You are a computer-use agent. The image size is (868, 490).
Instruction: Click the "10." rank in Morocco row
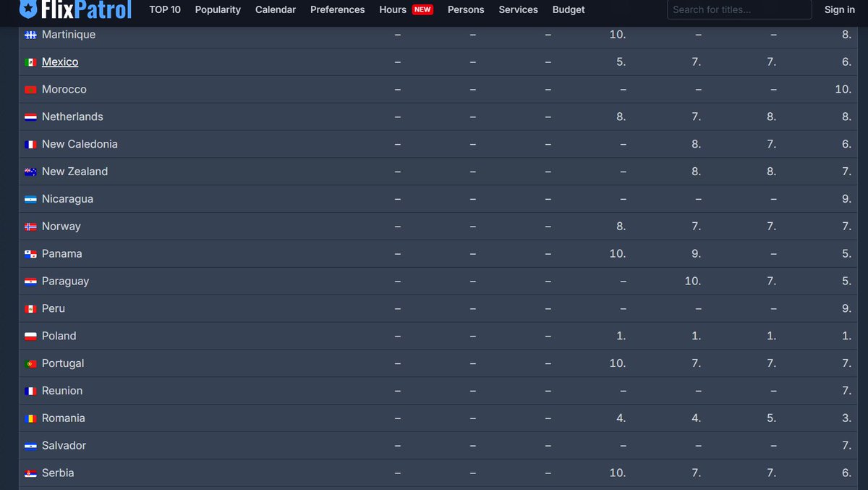pos(843,90)
